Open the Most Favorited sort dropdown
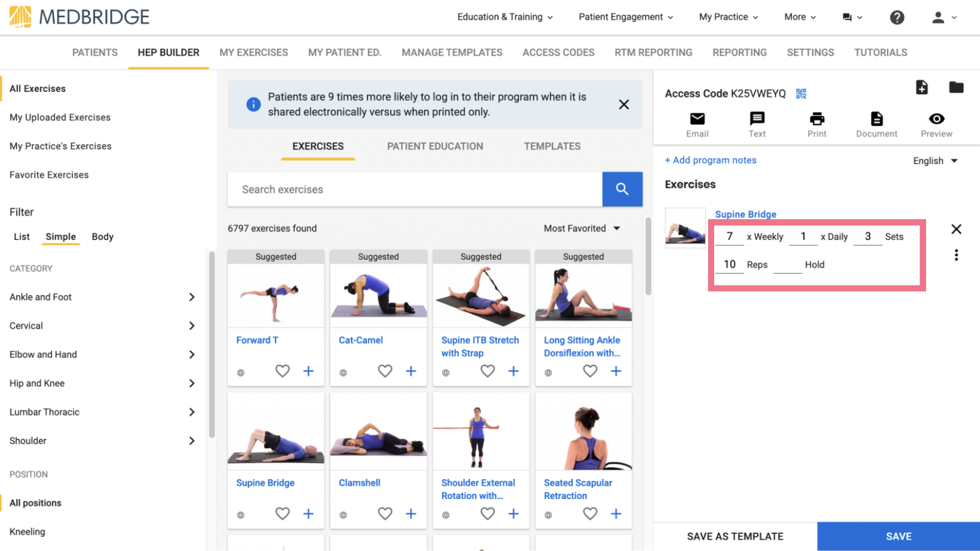 click(x=582, y=228)
